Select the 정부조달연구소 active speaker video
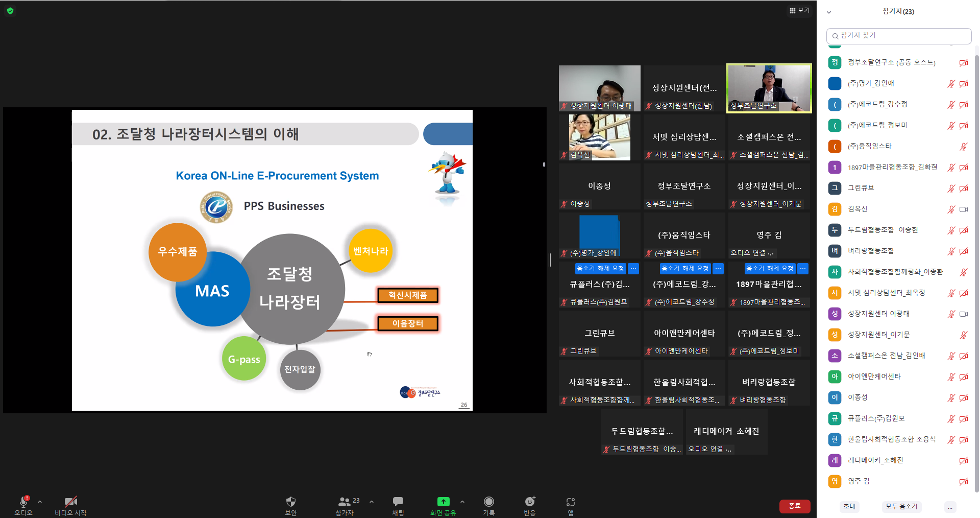The image size is (980, 518). coord(769,88)
